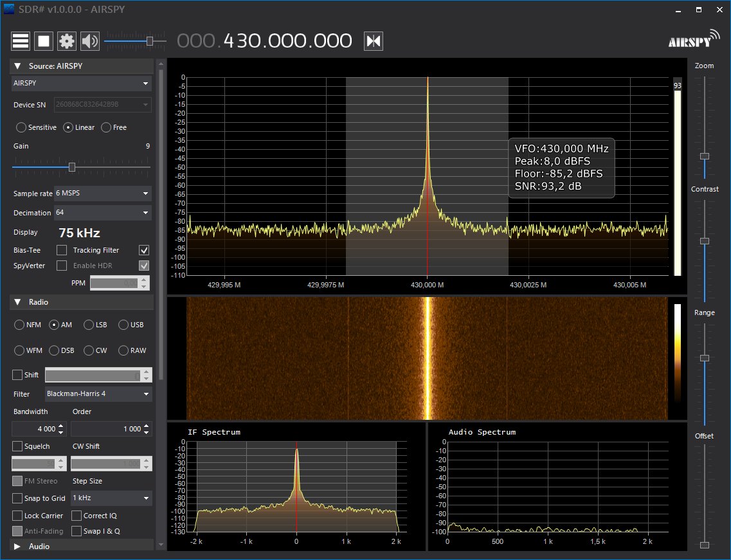This screenshot has width=731, height=560.
Task: Mute audio via the speaker icon
Action: [89, 41]
